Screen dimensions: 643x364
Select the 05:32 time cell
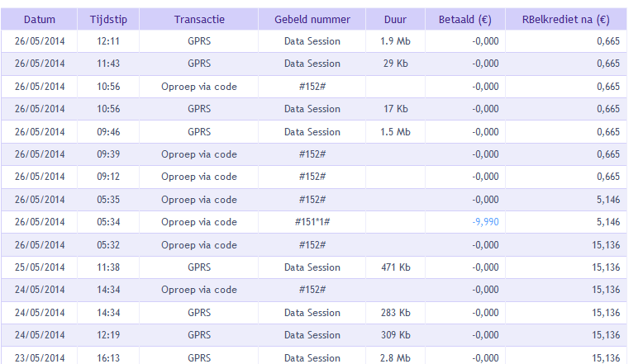point(107,245)
